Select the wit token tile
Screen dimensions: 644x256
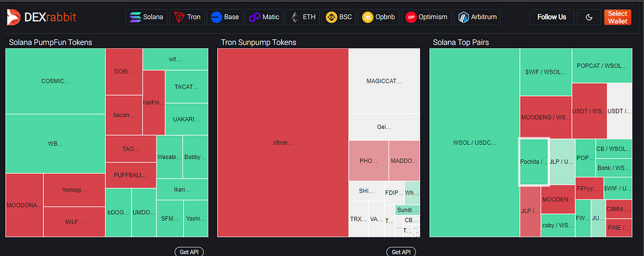[175, 59]
